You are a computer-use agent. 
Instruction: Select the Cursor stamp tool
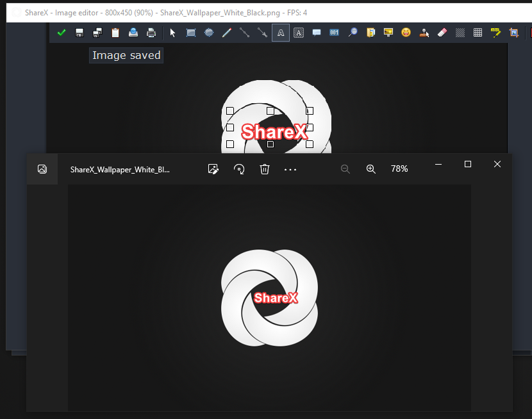tap(424, 33)
